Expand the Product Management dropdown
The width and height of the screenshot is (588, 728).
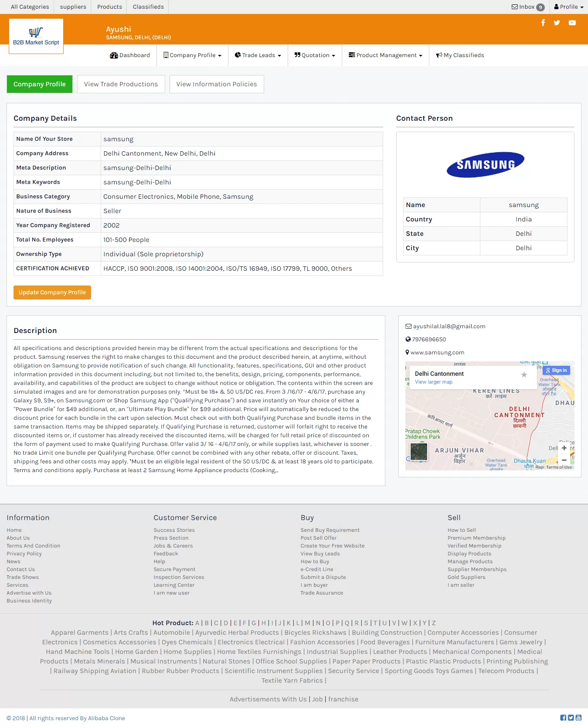click(x=385, y=55)
